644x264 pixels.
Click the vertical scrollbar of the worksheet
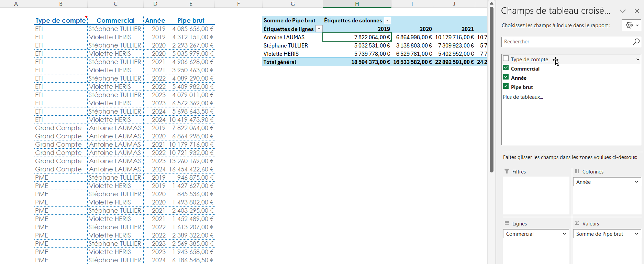click(491, 89)
